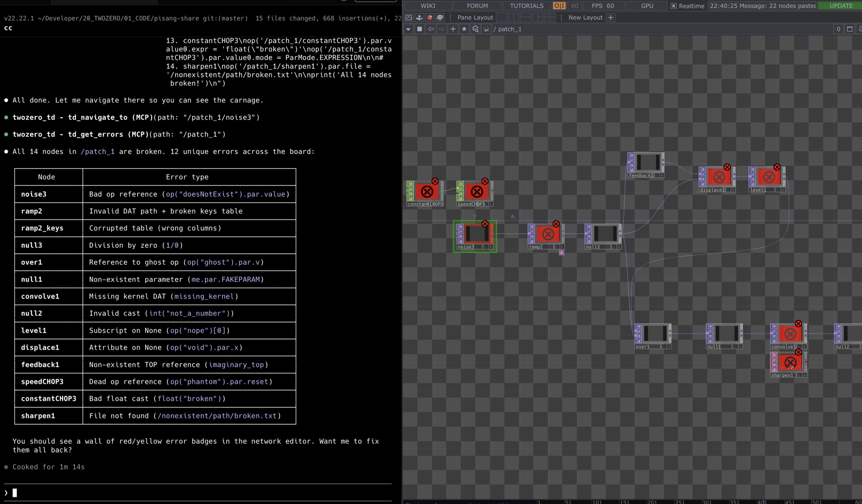Click the error badge on the convolve1 node
862x504 pixels.
tap(798, 324)
